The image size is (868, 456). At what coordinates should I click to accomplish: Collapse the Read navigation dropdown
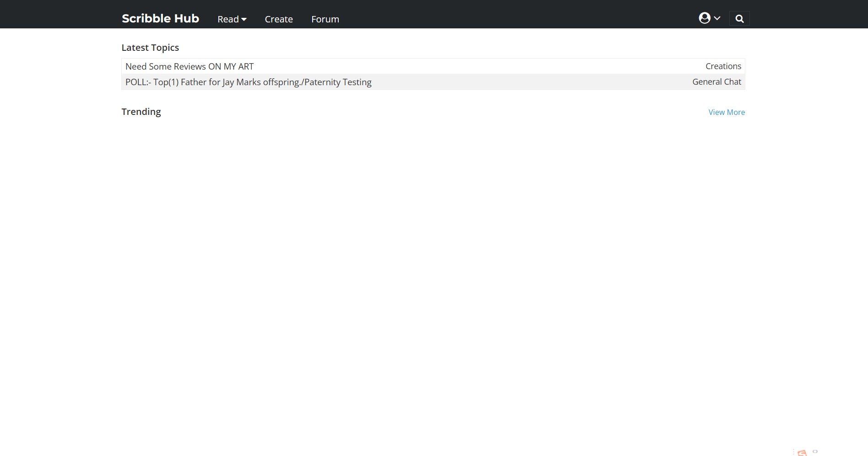[231, 19]
